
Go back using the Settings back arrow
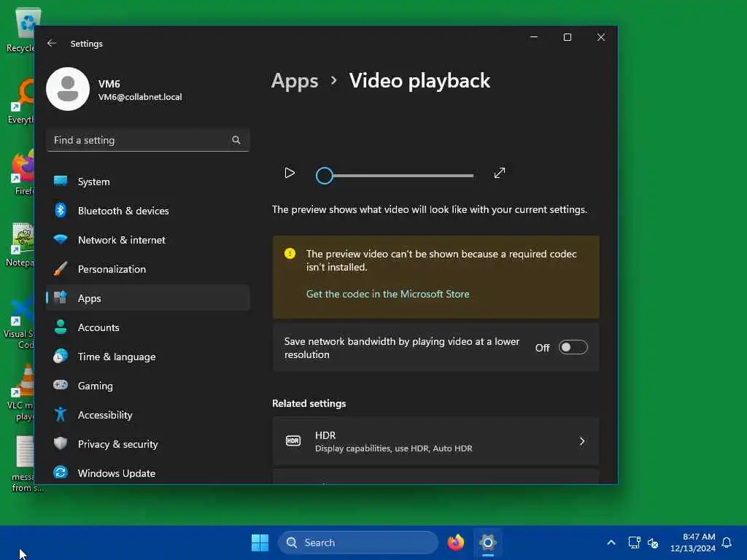(x=52, y=43)
